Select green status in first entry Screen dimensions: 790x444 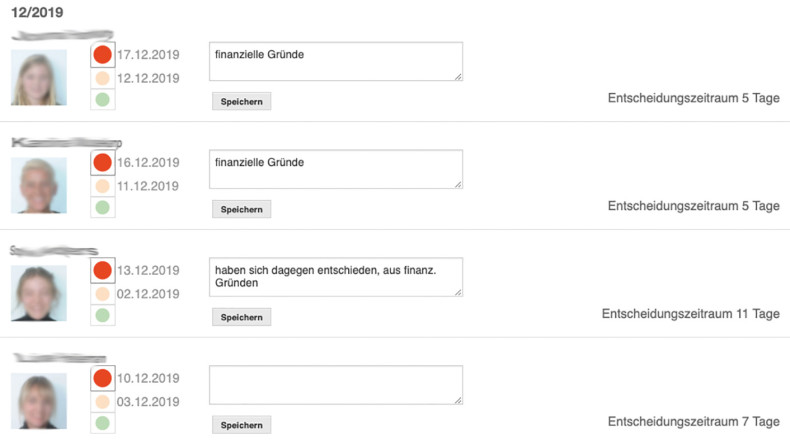pos(102,99)
